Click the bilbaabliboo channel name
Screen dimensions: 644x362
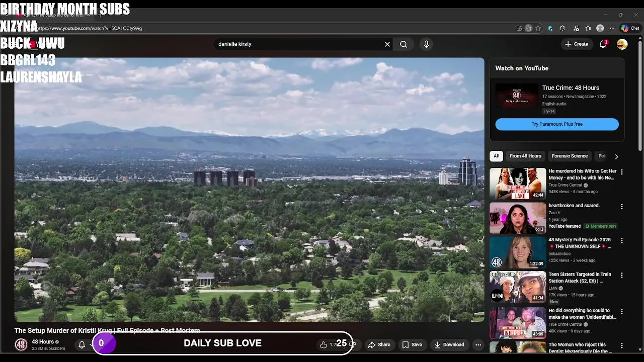click(x=560, y=254)
